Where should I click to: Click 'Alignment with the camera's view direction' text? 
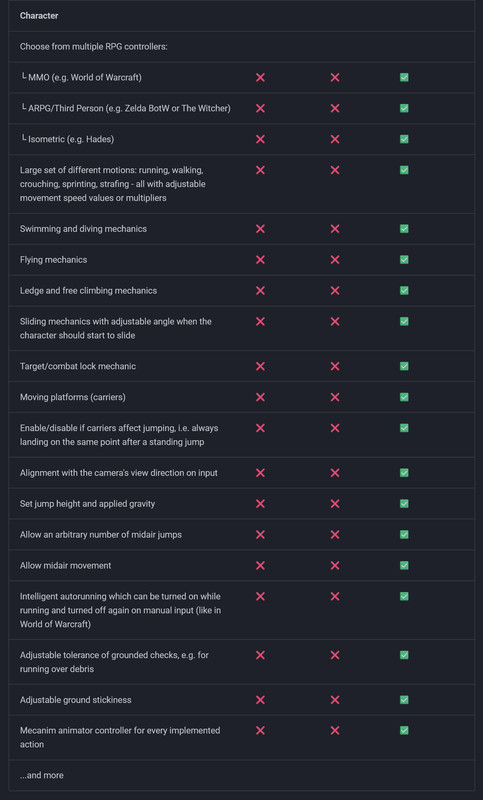(x=119, y=473)
